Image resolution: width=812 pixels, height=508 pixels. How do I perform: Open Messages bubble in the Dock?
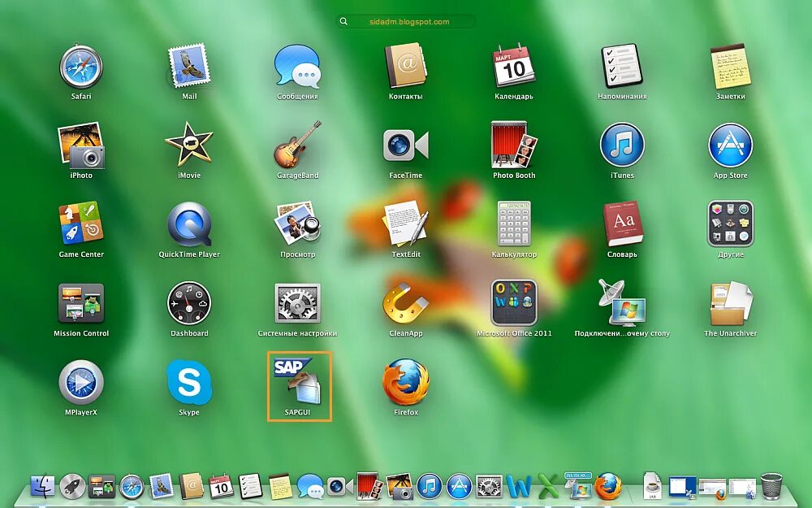(310, 487)
